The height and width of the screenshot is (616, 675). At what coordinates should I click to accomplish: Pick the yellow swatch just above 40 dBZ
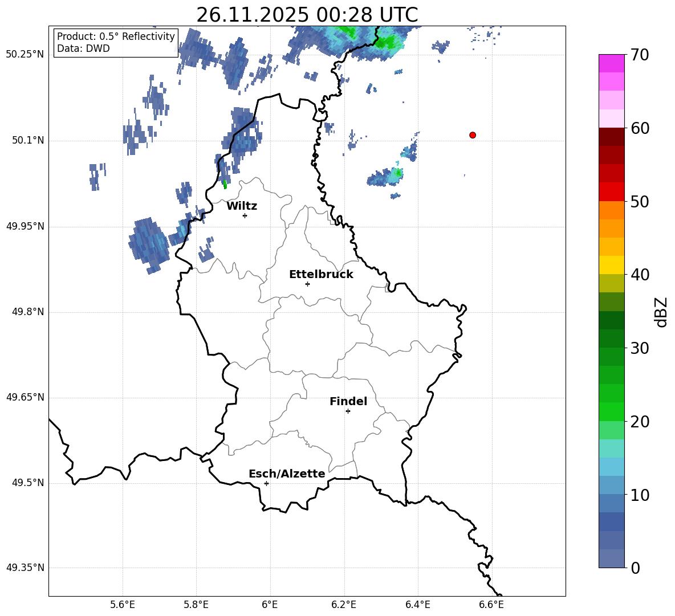[611, 265]
